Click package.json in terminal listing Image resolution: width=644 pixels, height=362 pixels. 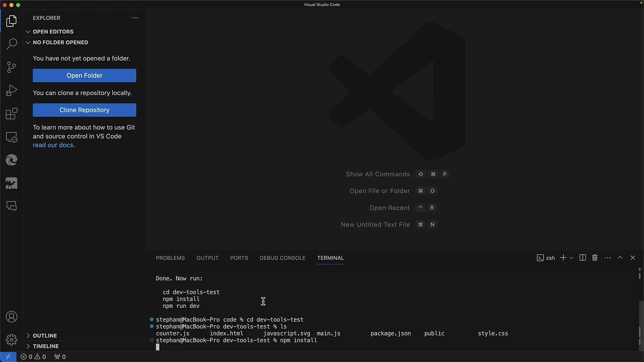[391, 334]
